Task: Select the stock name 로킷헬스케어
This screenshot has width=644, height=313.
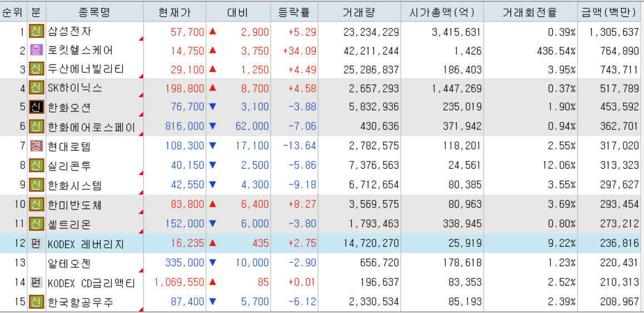Action: (80, 51)
